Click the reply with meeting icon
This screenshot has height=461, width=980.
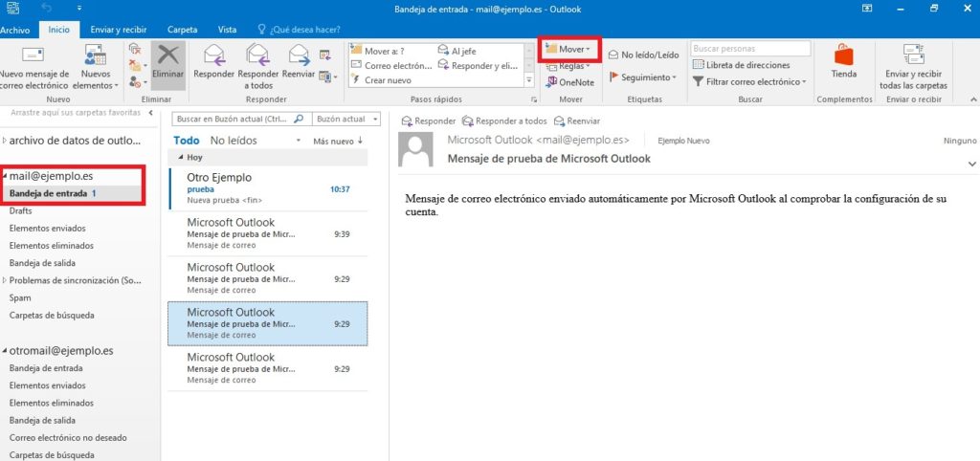(325, 55)
